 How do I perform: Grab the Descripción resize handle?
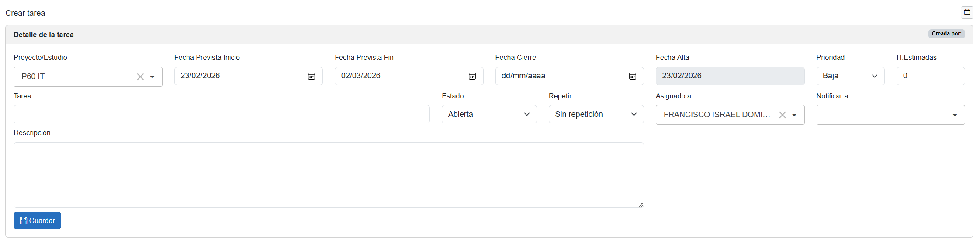(641, 205)
